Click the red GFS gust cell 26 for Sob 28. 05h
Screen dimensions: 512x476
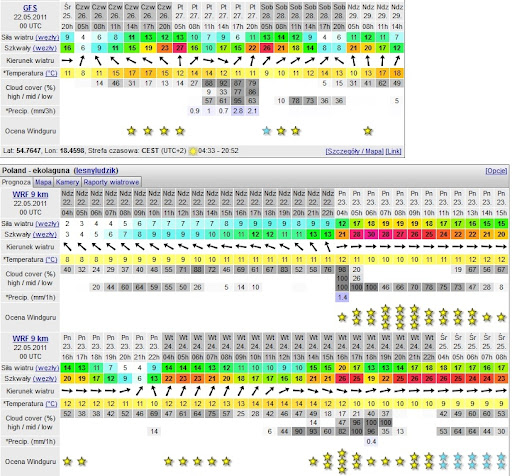coord(266,48)
